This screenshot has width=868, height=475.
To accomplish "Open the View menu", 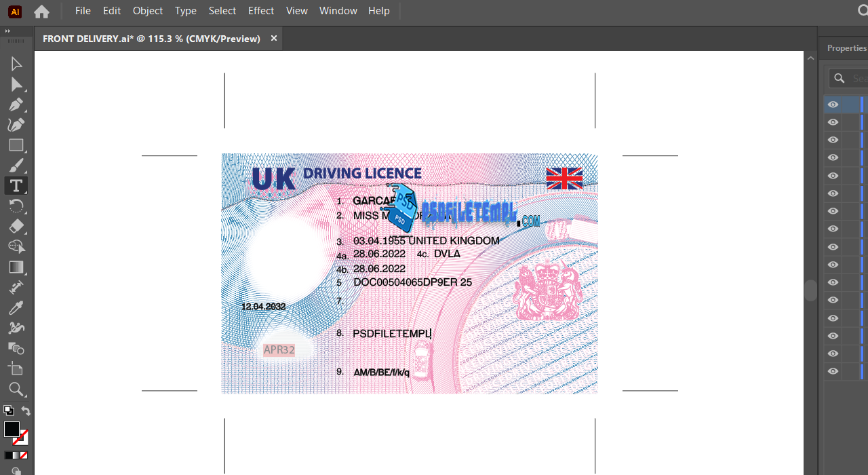I will pyautogui.click(x=297, y=11).
